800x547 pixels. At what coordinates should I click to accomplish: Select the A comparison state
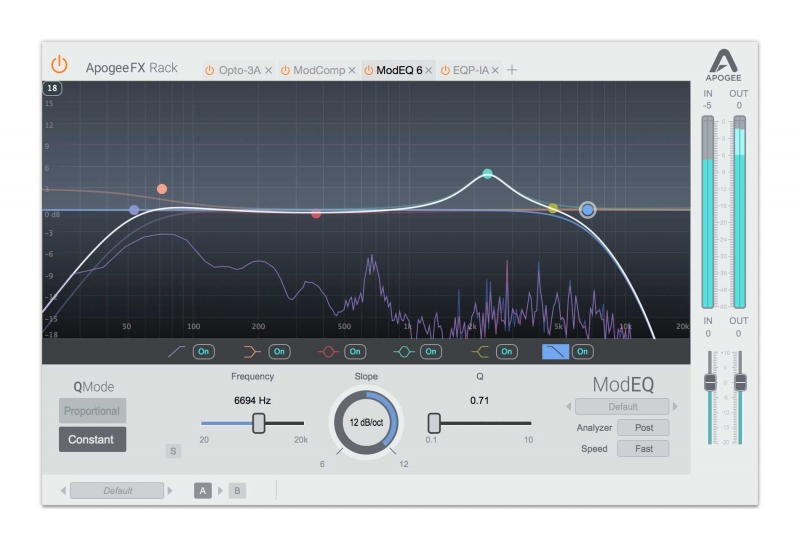coord(203,490)
